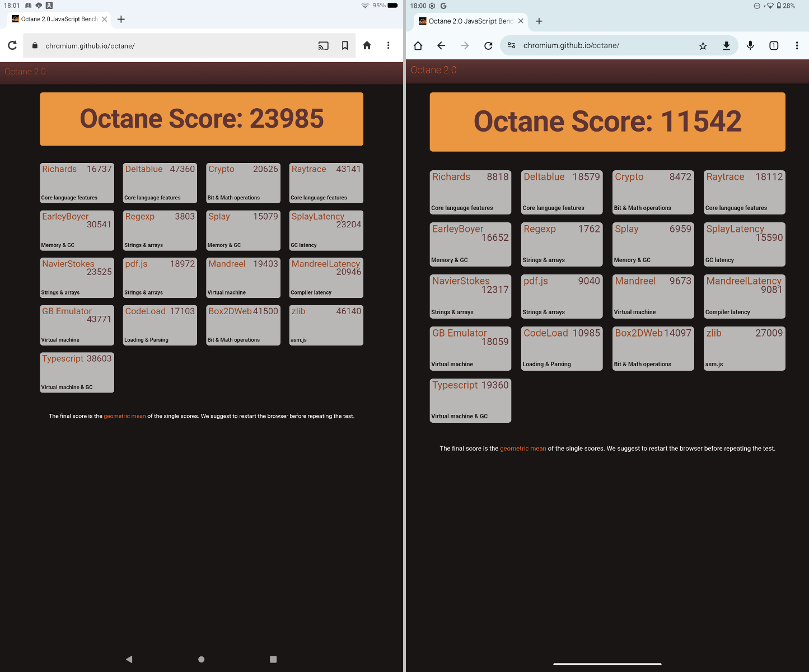The width and height of the screenshot is (809, 672).
Task: Tap Android back navigation button
Action: [x=129, y=659]
